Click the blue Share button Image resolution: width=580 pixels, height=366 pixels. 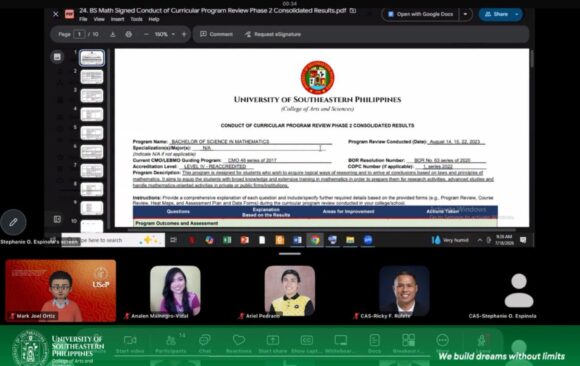coord(496,14)
